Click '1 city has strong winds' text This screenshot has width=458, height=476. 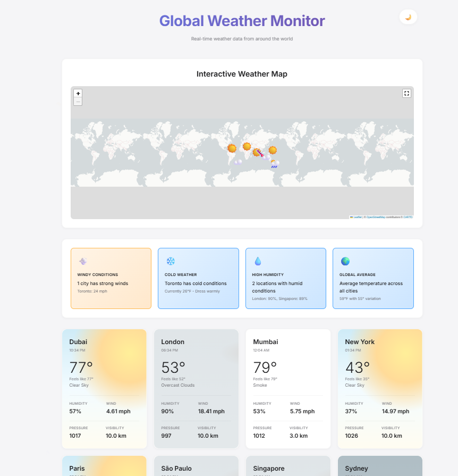click(x=103, y=283)
